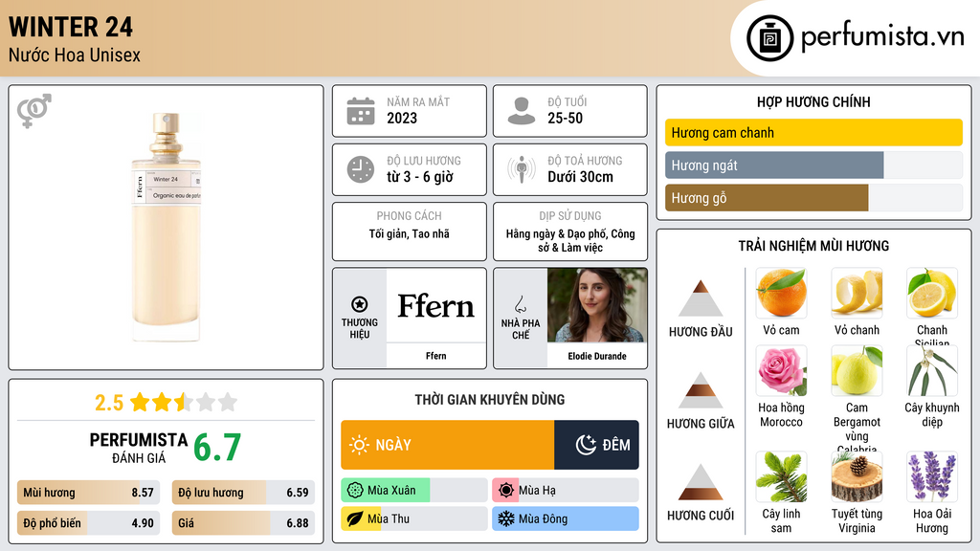Select the Hoa hồng Morocco rose image
Viewport: 980px width, 551px height.
781,371
